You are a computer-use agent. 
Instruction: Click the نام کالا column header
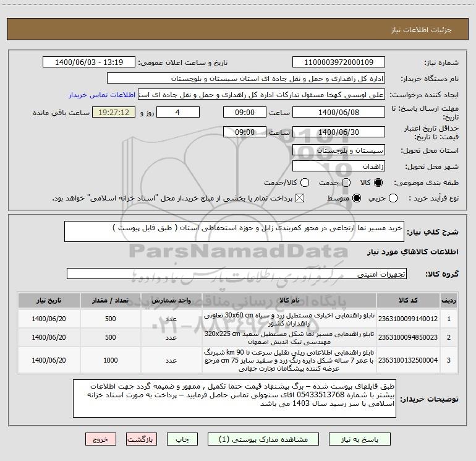click(289, 300)
